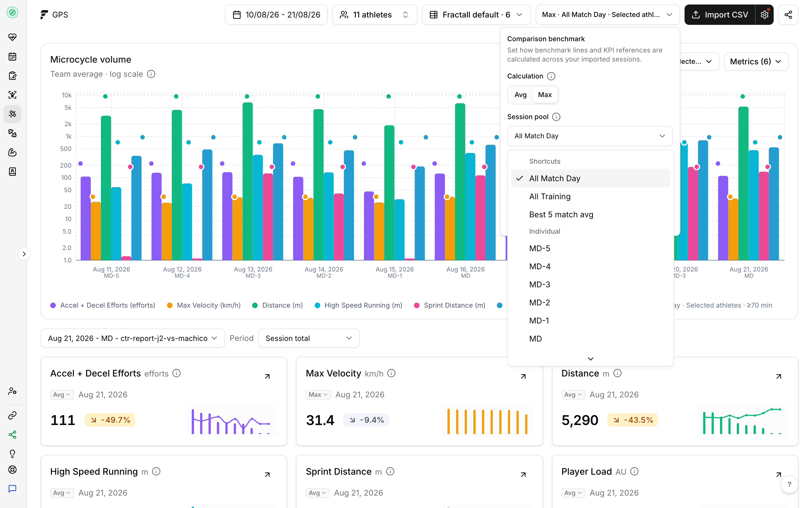Viewport: 812px width, 508px height.
Task: Click the share icon in the top bar
Action: 788,15
